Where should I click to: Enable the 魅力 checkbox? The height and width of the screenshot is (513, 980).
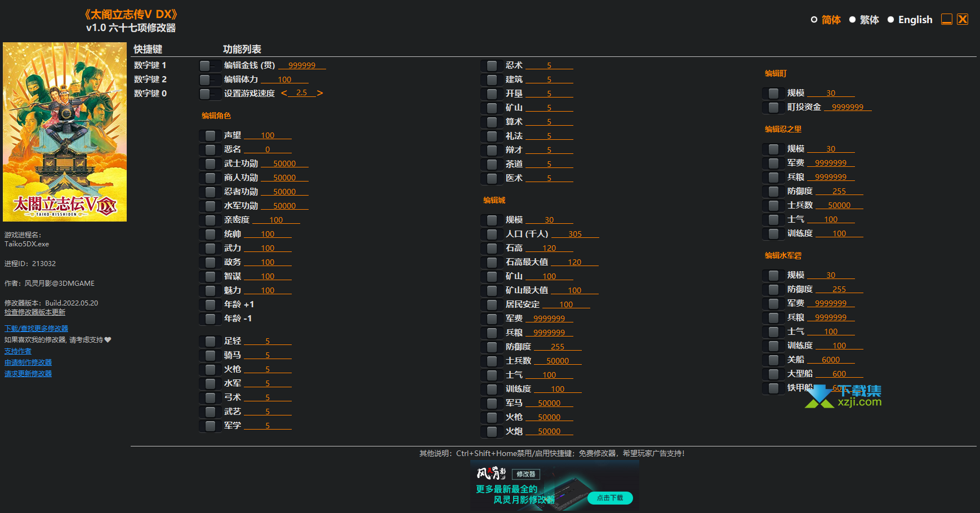[210, 290]
